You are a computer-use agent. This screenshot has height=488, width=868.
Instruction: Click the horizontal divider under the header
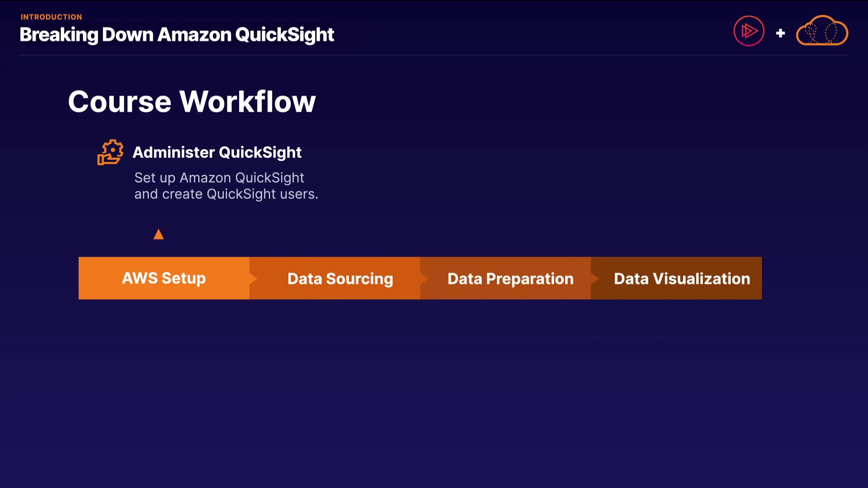point(434,55)
